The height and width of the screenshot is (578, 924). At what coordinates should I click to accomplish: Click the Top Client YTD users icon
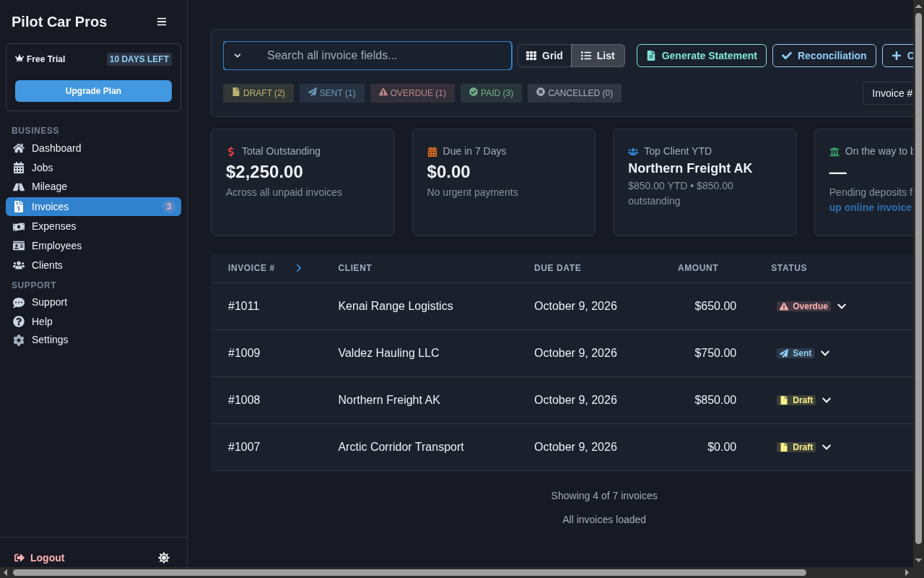pos(633,152)
